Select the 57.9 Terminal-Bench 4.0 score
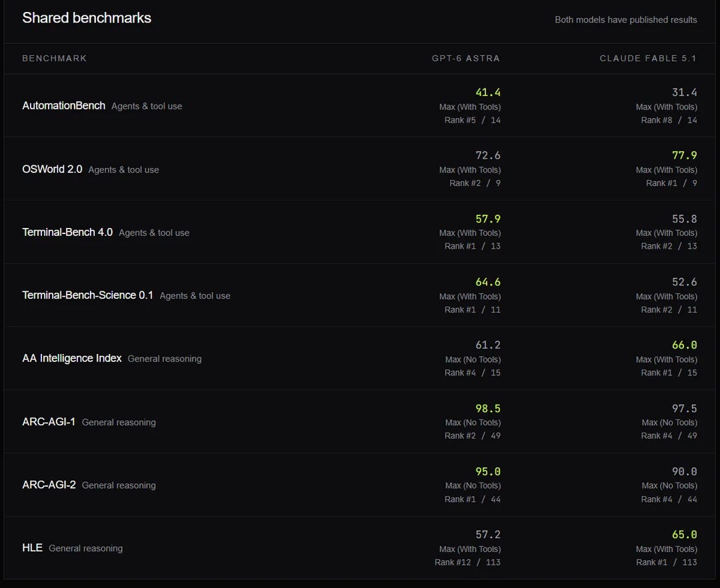This screenshot has height=588, width=720. (x=488, y=219)
